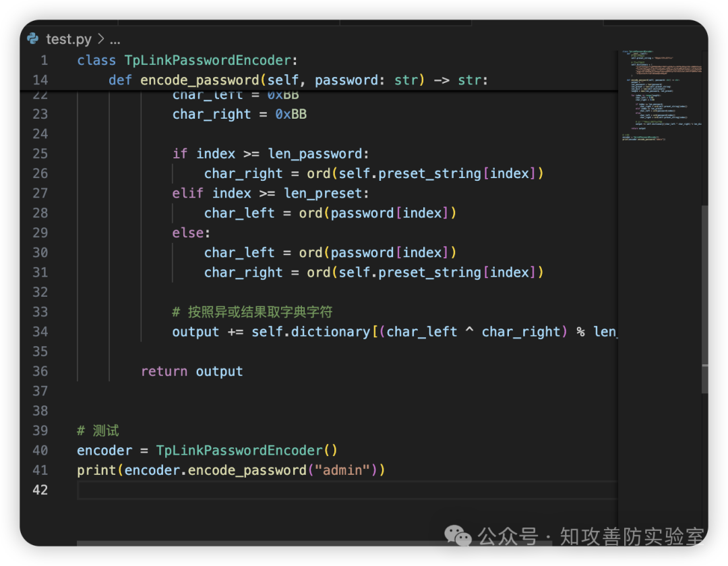This screenshot has height=566, width=728.
Task: Click the 'return output' statement
Action: 191,371
